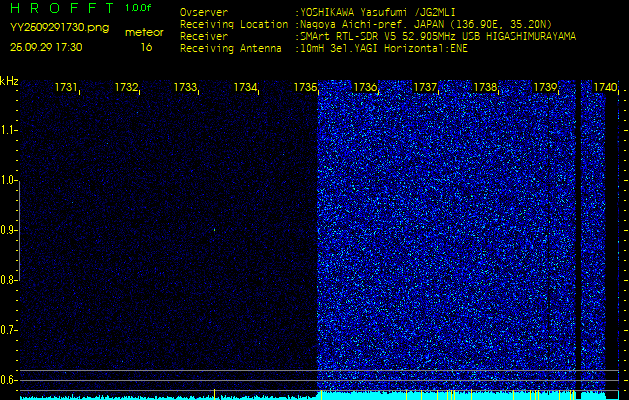Click the observer name YOSHIKAWA Yasufumi /JG2MLI

pos(377,12)
